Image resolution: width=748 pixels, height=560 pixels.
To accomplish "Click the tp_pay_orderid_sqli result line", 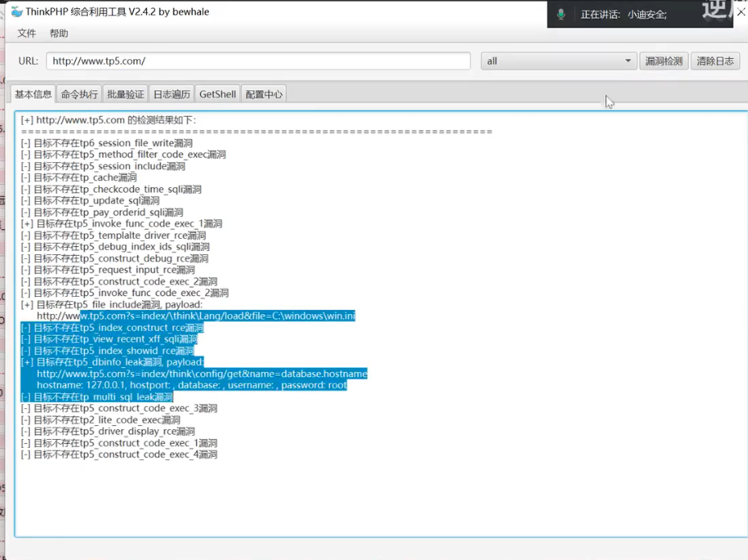I will click(102, 212).
